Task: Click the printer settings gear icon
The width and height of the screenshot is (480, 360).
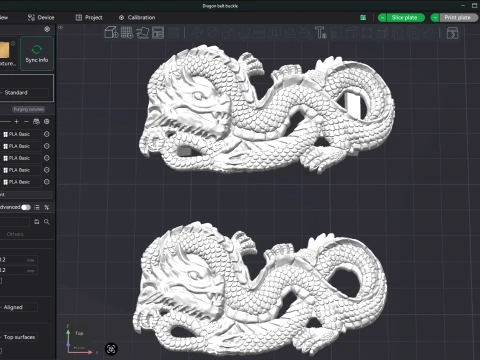Action: click(47, 29)
